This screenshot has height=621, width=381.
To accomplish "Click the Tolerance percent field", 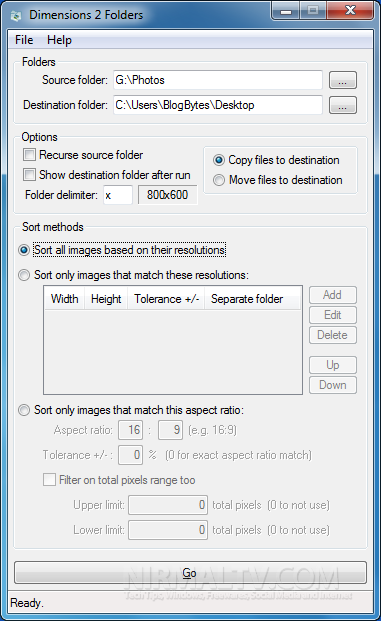I will (x=131, y=455).
